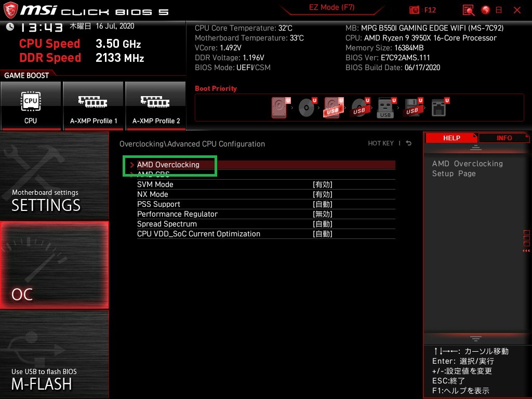Switch to EZ Mode (F7)
This screenshot has width=532, height=399.
(331, 7)
